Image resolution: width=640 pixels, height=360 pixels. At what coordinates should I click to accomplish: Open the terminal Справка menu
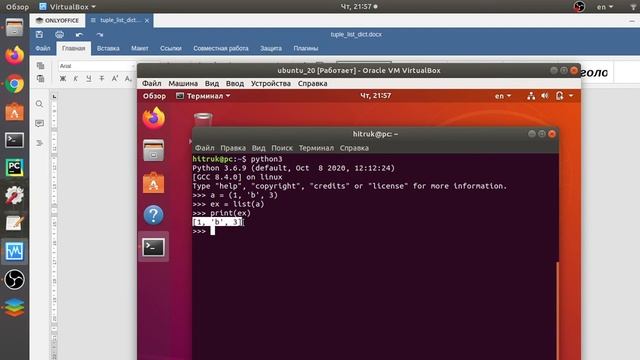coord(354,148)
